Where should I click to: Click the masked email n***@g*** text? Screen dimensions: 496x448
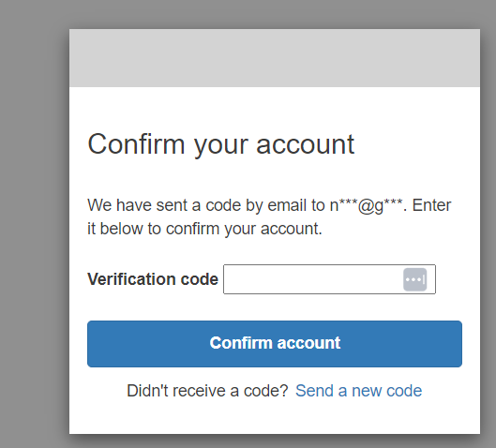coord(367,205)
